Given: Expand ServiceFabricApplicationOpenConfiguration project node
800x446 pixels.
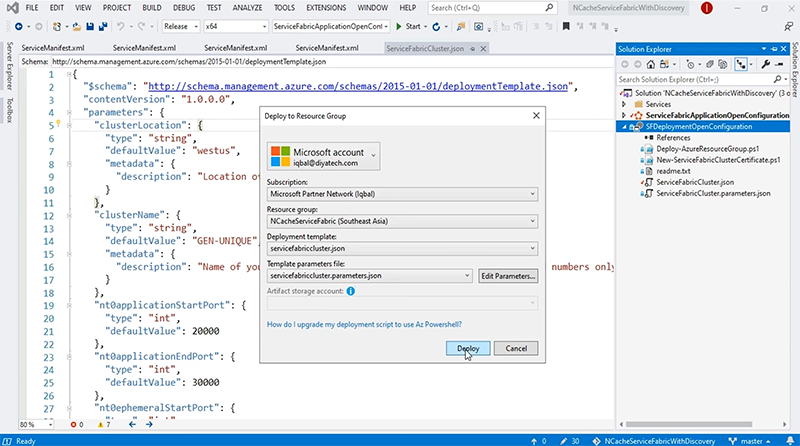Looking at the screenshot, I should pyautogui.click(x=623, y=115).
